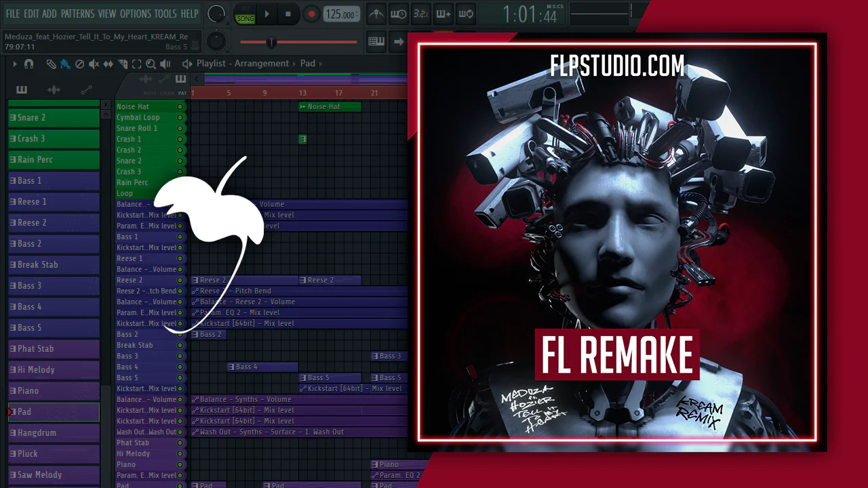
Task: Select the Noise Hat clip in the playlist
Action: pyautogui.click(x=330, y=107)
